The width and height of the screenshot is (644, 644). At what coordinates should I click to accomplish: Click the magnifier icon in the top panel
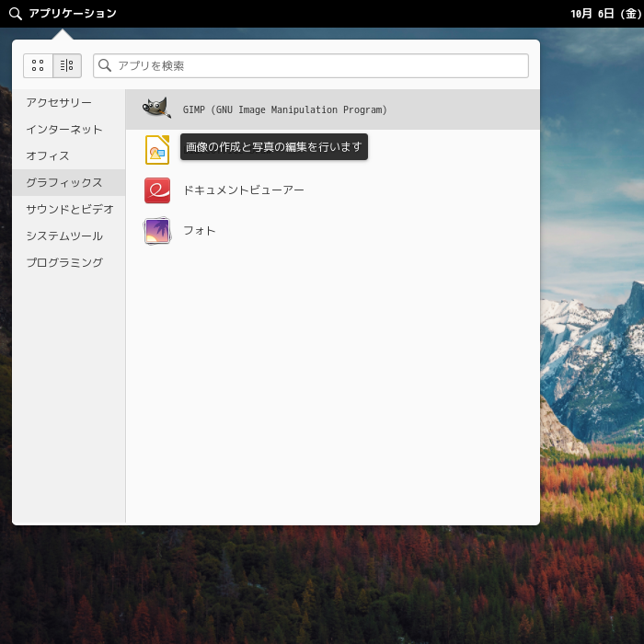pyautogui.click(x=16, y=14)
